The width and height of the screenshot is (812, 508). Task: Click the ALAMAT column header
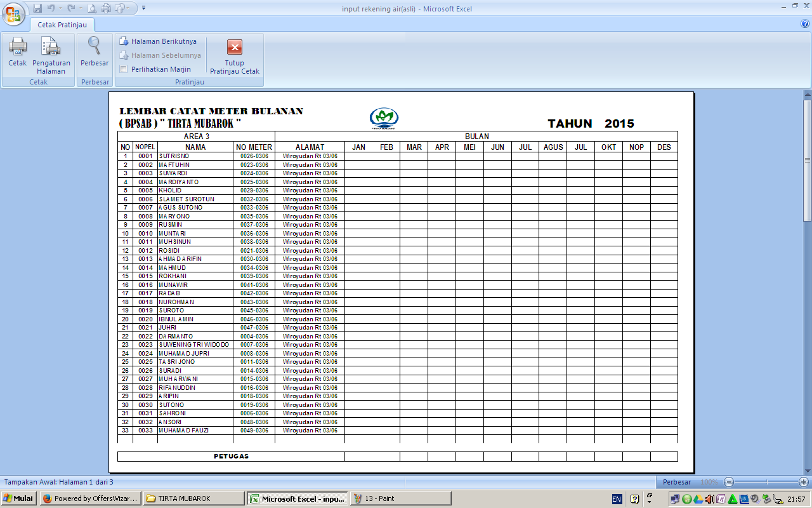[310, 147]
